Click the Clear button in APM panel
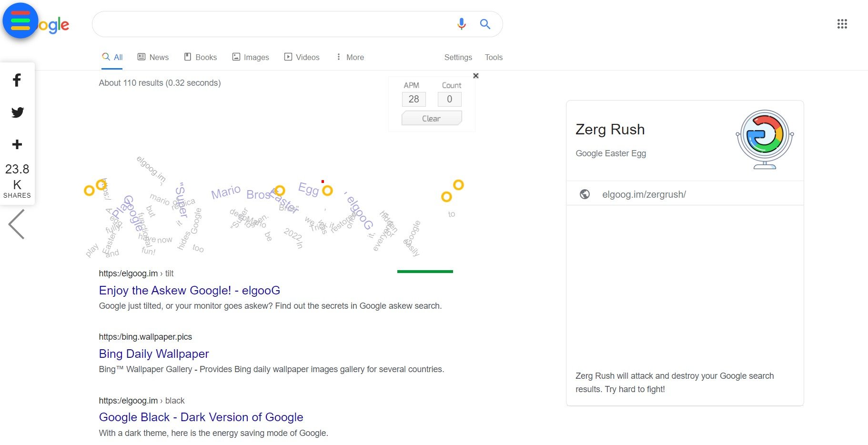The width and height of the screenshot is (868, 445). click(432, 118)
